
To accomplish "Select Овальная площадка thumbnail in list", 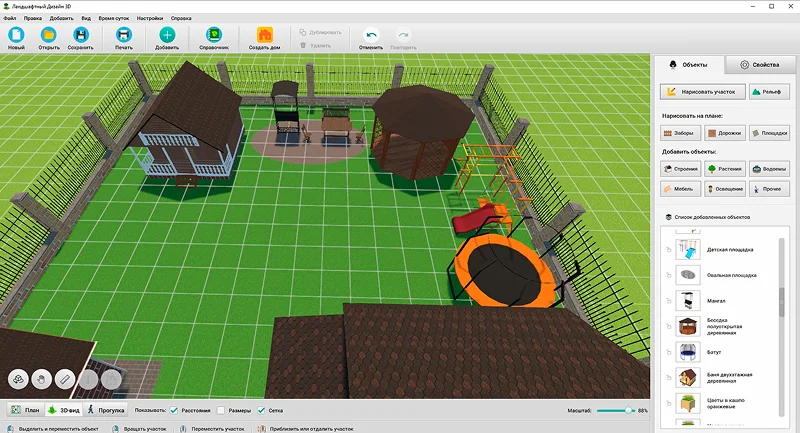I will tap(688, 275).
